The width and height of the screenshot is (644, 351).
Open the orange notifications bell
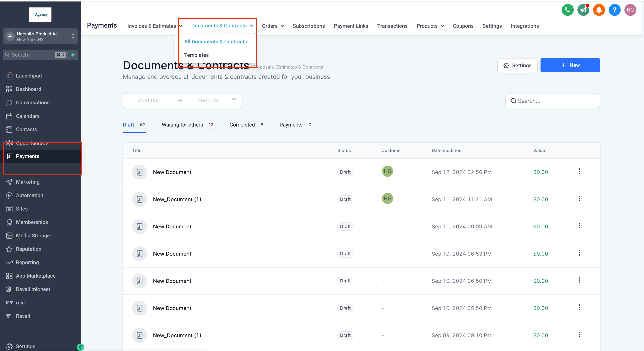pos(599,10)
